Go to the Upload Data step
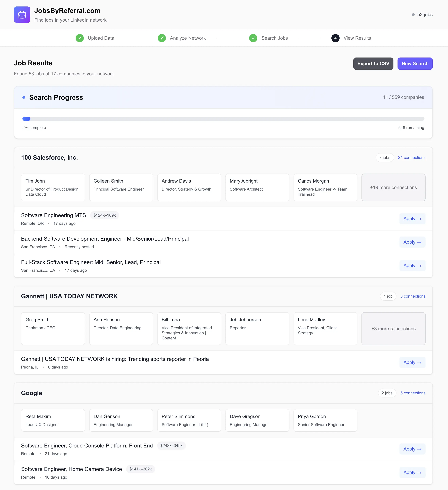Viewport: 448px width, 490px height. 101,38
